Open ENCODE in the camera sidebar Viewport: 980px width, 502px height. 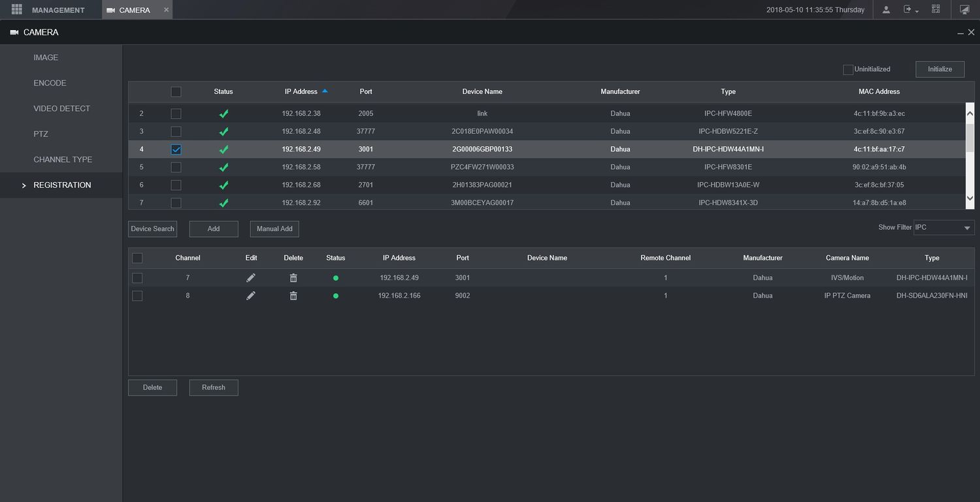coord(50,83)
